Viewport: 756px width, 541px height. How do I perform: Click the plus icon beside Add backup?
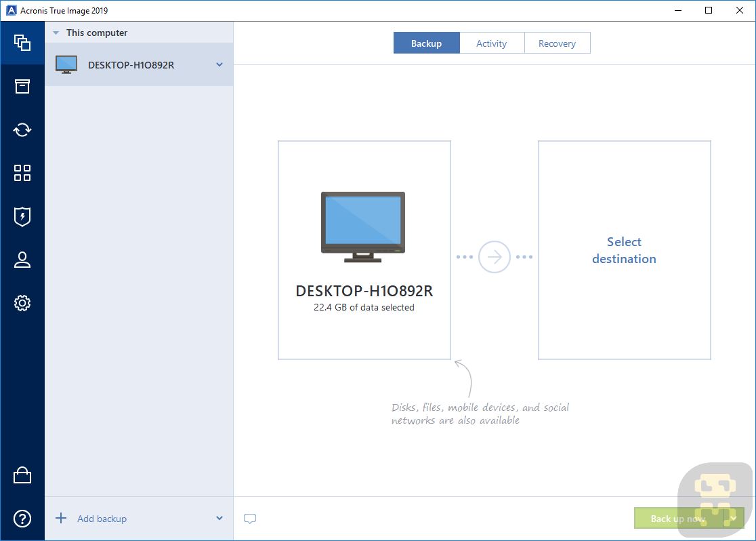(x=61, y=519)
